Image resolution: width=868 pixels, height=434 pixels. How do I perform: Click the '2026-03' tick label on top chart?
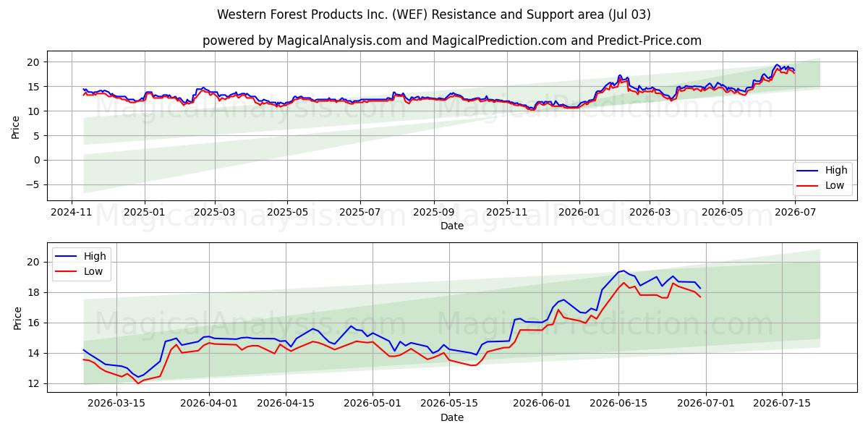649,213
